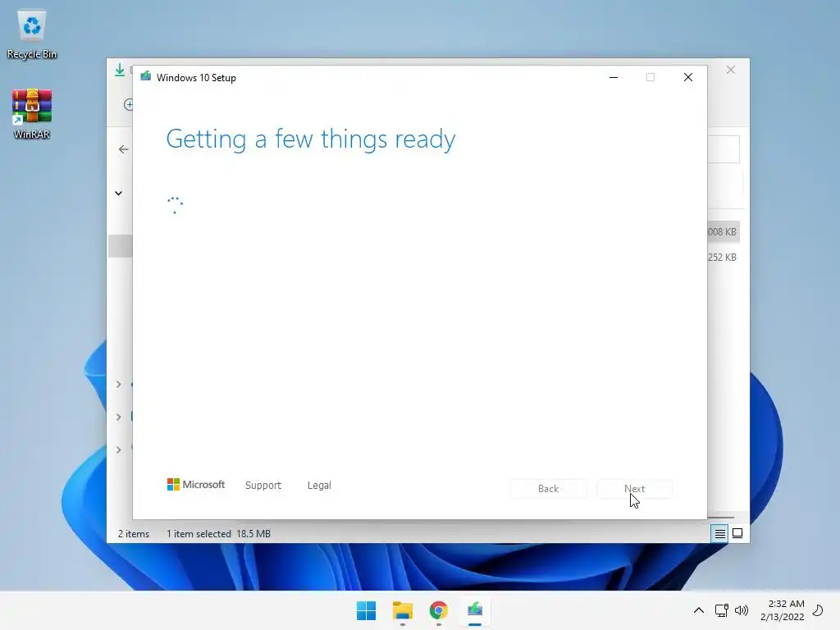Open the Recycle Bin desktop icon

[32, 34]
